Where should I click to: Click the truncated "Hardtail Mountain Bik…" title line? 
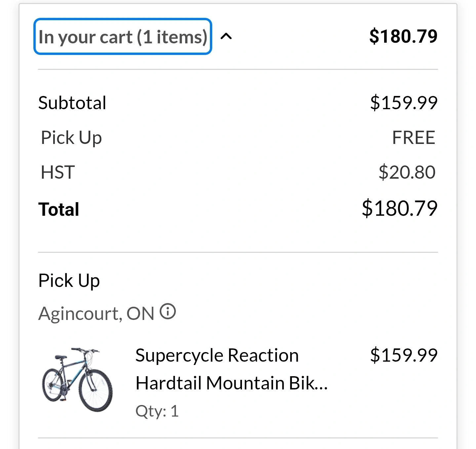coord(231,383)
